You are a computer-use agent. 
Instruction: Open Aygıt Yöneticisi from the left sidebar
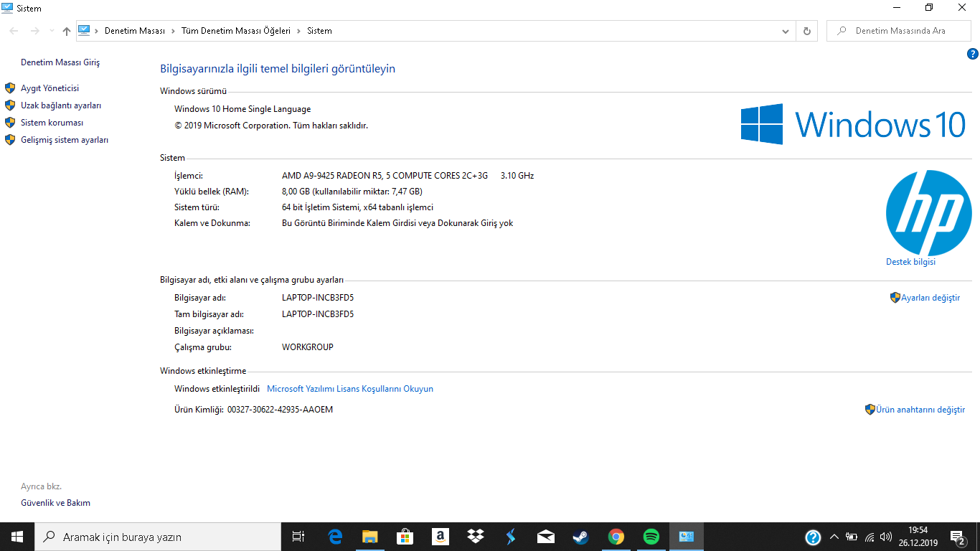[50, 88]
